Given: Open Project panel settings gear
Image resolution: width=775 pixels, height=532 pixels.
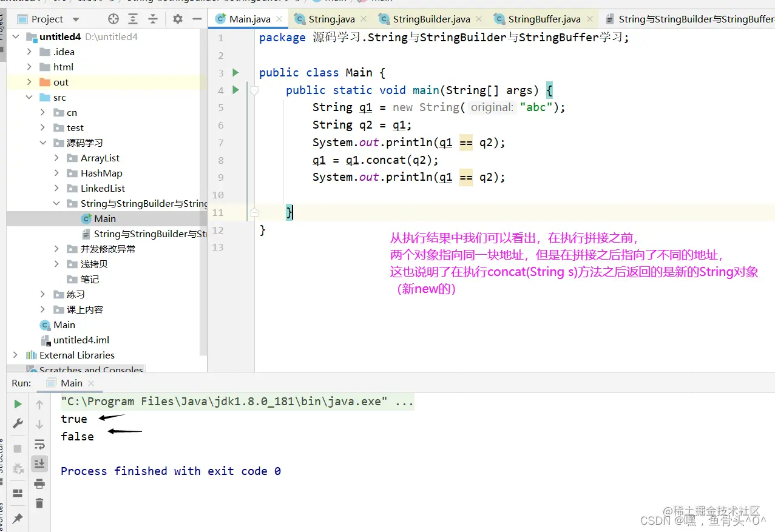Looking at the screenshot, I should (177, 19).
